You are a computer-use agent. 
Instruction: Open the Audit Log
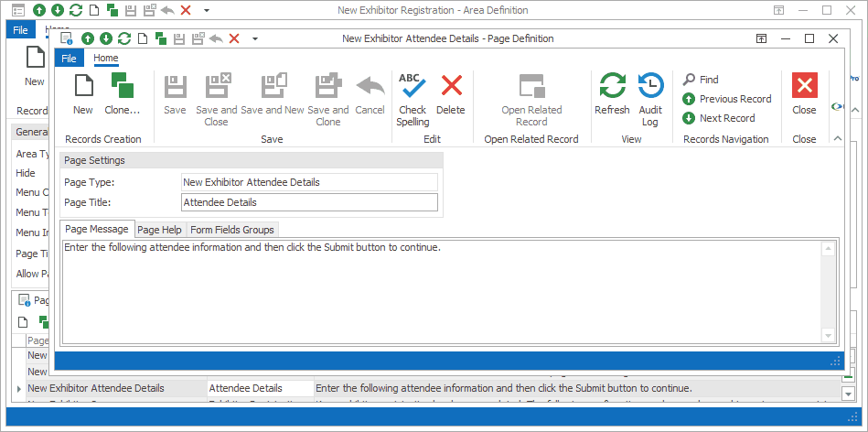point(650,101)
